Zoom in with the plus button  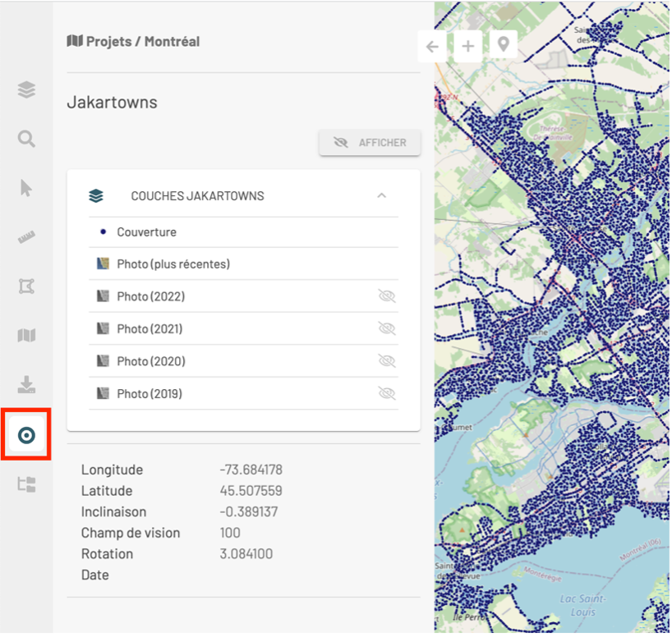(x=467, y=47)
